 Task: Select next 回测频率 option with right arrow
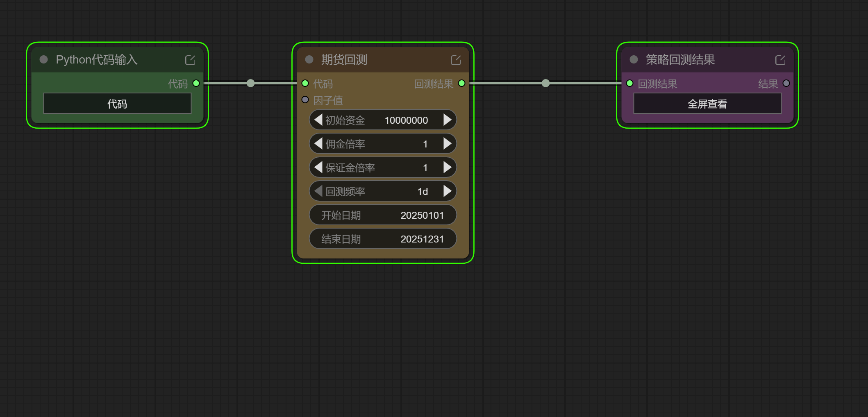pyautogui.click(x=448, y=191)
